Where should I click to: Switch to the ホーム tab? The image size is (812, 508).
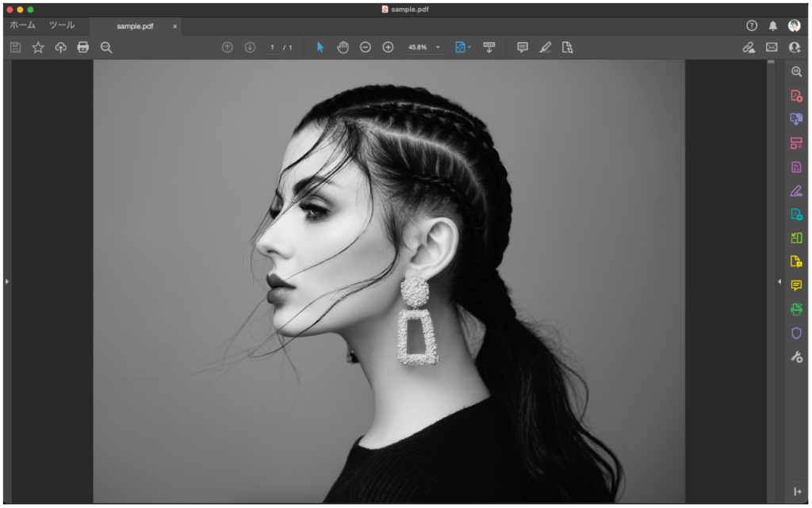22,25
